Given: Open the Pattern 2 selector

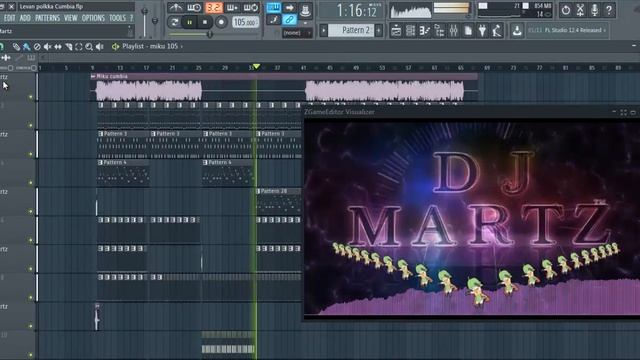Looking at the screenshot, I should coord(351,30).
